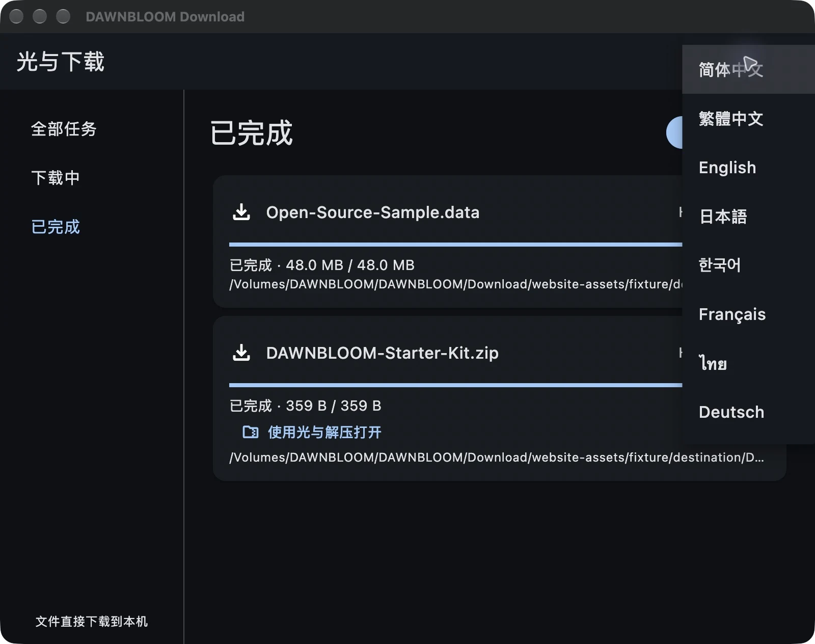
Task: Click download icon beside Open-Source-Sample.data
Action: tap(241, 212)
